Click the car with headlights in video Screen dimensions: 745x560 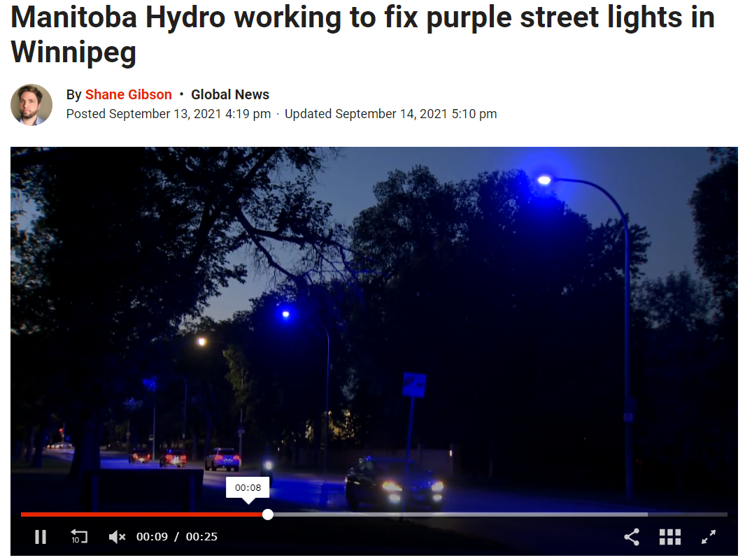coord(395,484)
